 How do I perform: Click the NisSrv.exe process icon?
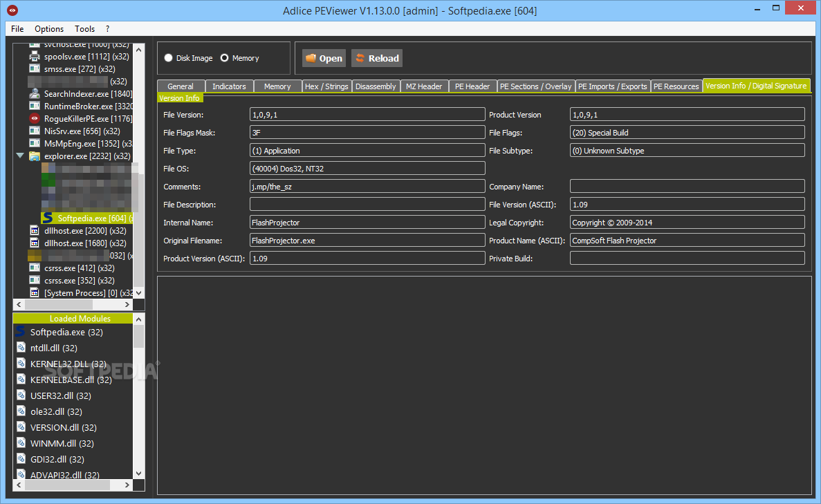click(x=35, y=131)
